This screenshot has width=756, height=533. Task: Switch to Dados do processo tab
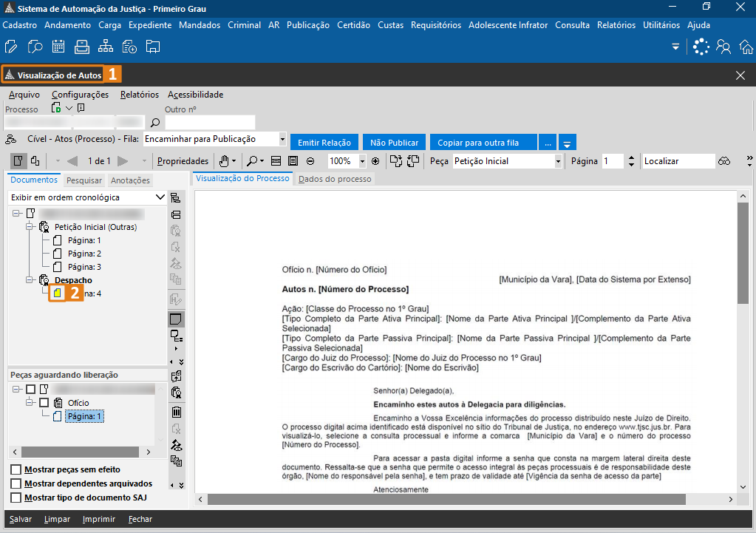pyautogui.click(x=335, y=179)
